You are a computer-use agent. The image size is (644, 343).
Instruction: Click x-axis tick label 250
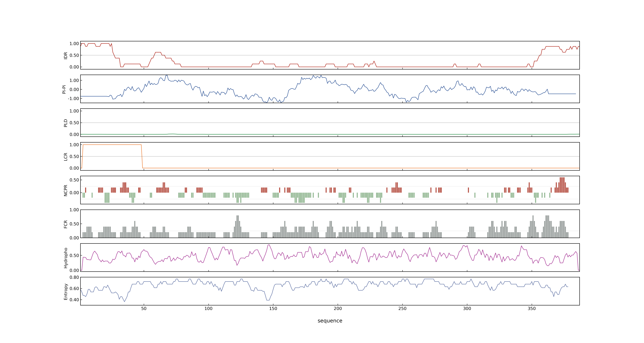(x=402, y=309)
